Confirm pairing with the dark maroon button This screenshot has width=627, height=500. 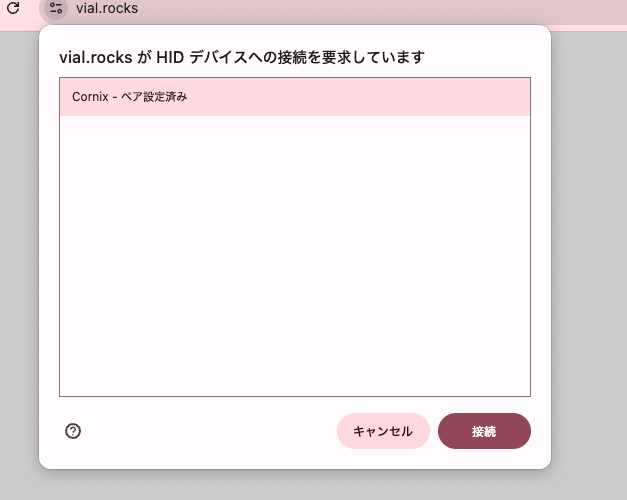click(484, 431)
